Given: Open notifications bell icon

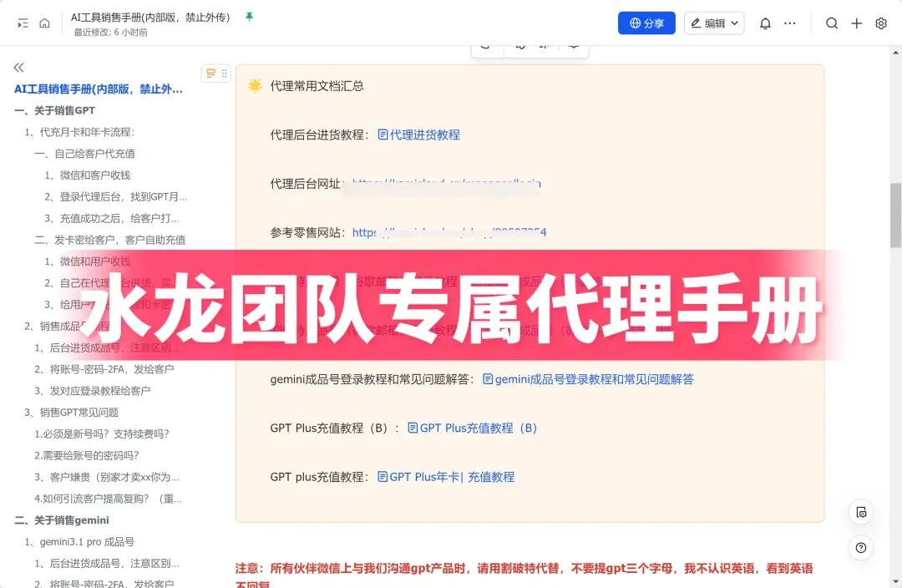Looking at the screenshot, I should [x=765, y=23].
